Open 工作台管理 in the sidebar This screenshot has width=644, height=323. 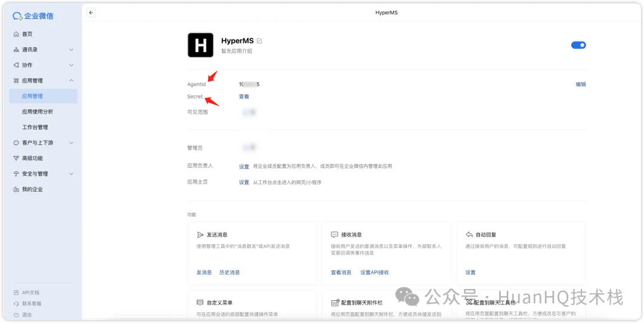pos(35,127)
